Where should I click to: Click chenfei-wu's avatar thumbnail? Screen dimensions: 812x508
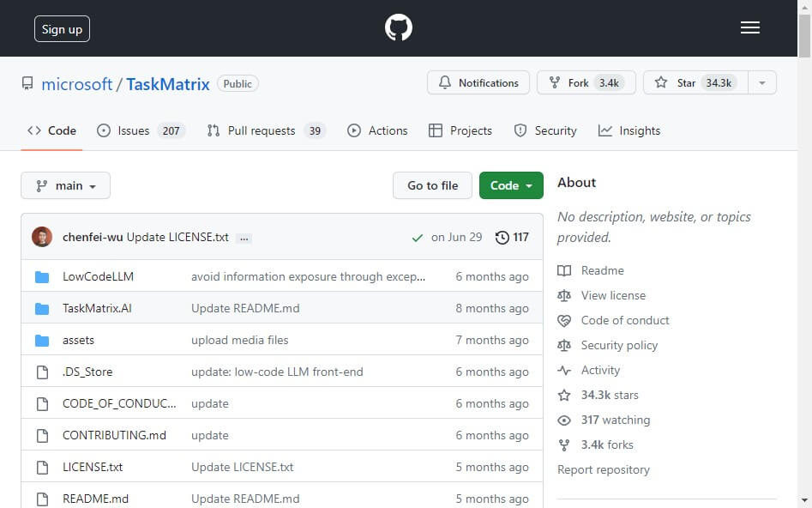coord(42,237)
